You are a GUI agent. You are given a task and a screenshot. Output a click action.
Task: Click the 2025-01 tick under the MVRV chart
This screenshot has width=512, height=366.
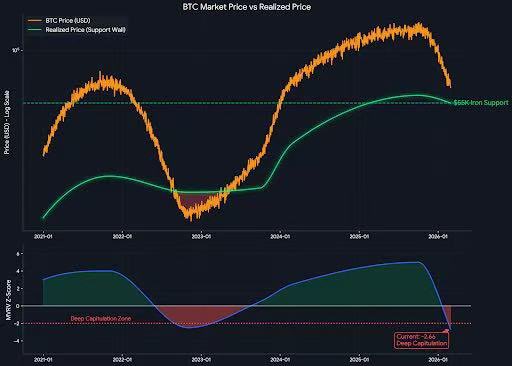tap(359, 360)
